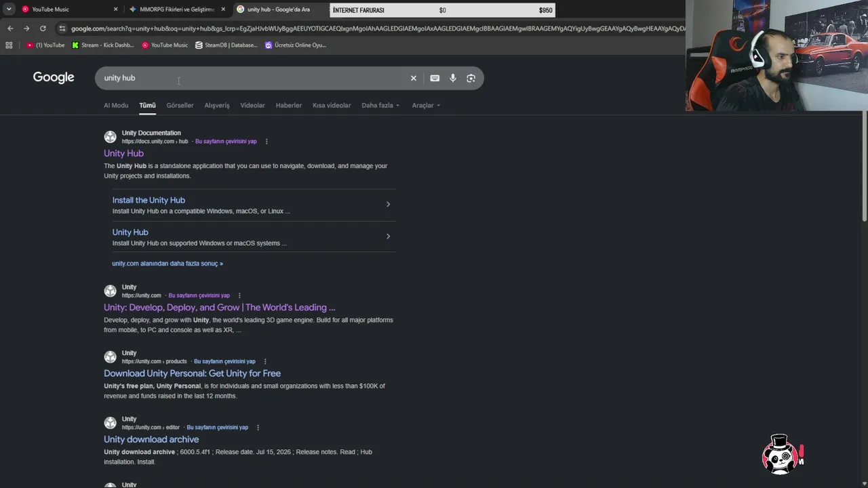
Task: Reload the page with the refresh icon
Action: tap(43, 28)
